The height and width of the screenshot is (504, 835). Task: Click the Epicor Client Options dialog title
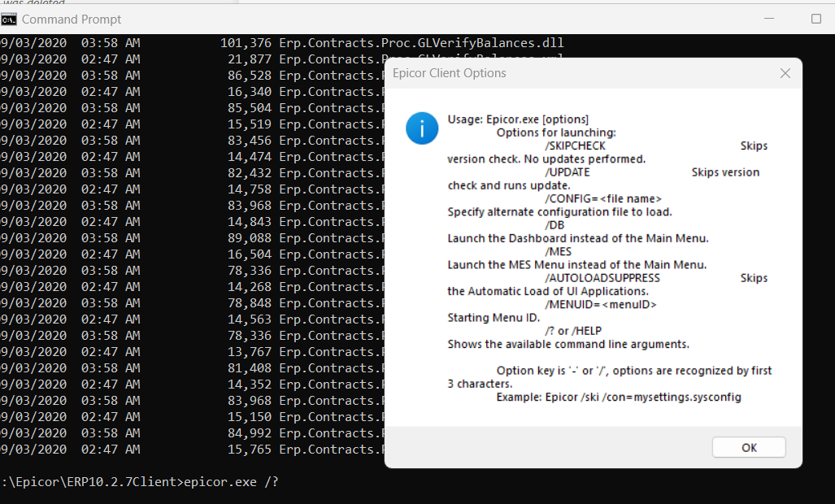tap(449, 73)
